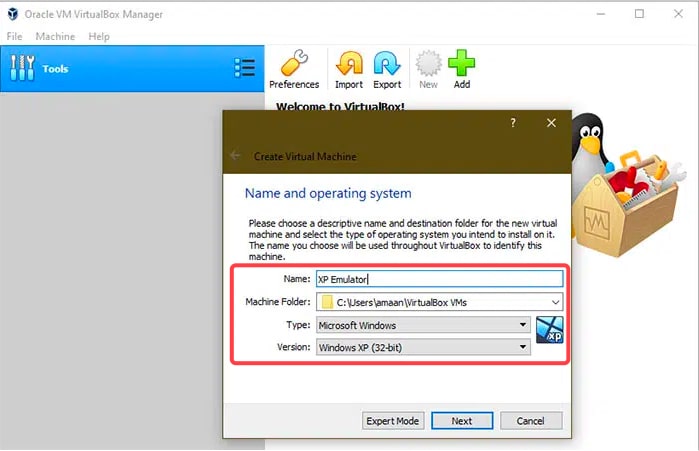Image resolution: width=699 pixels, height=451 pixels.
Task: Open the Help menu
Action: tap(99, 37)
